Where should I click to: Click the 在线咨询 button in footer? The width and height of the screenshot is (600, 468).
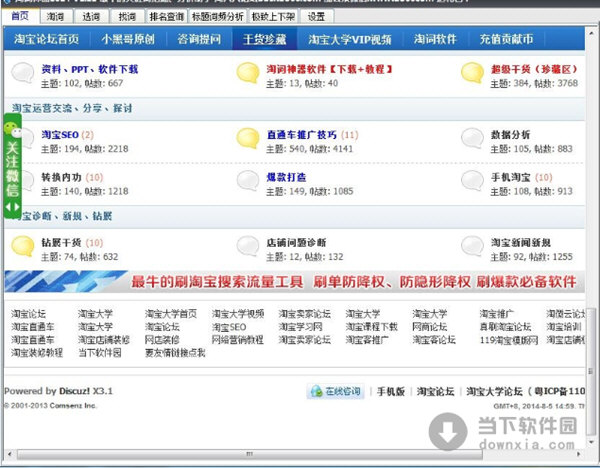(335, 391)
